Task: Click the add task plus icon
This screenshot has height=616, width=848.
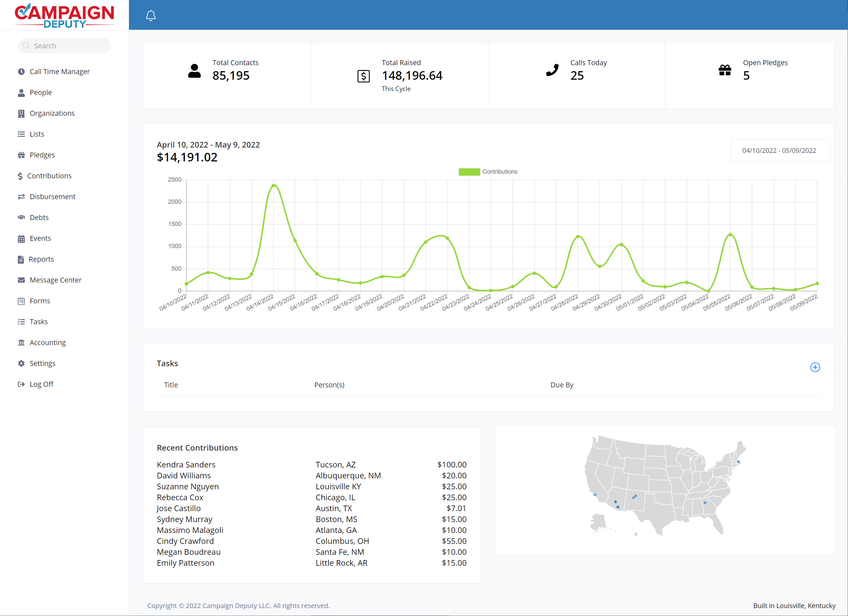Action: tap(814, 367)
